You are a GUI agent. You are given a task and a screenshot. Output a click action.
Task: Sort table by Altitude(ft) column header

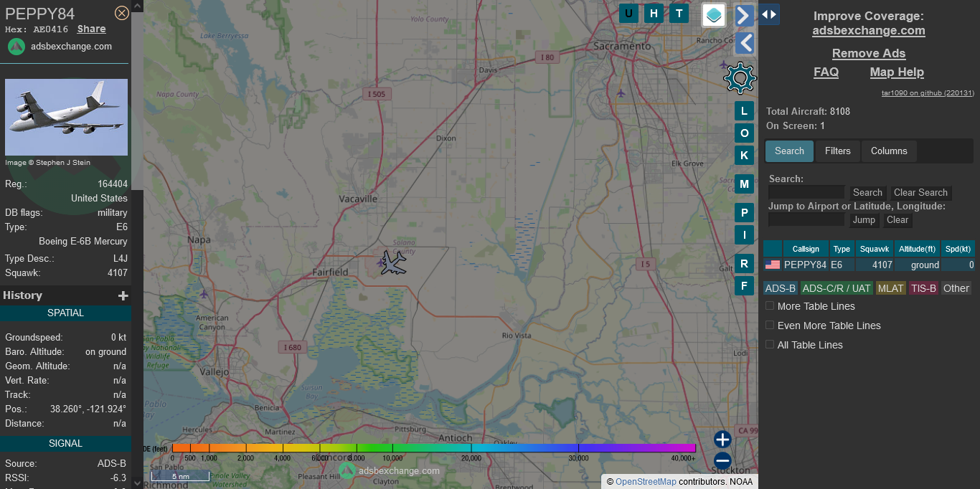tap(918, 249)
